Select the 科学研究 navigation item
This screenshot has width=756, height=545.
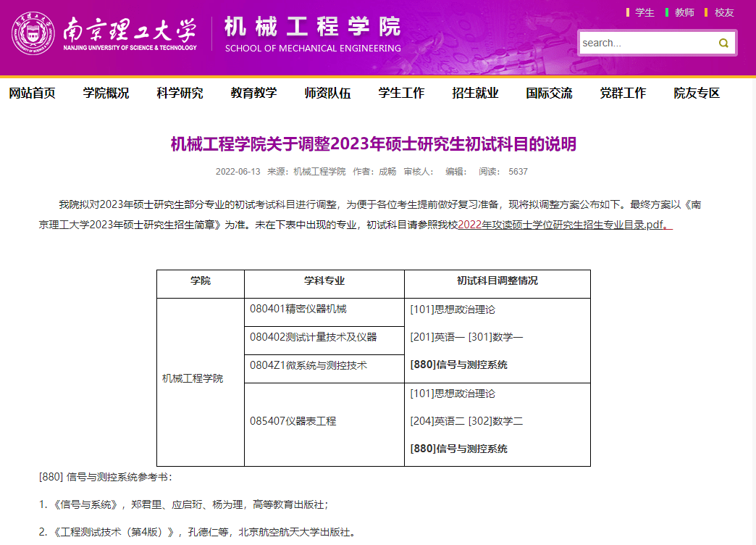[180, 93]
